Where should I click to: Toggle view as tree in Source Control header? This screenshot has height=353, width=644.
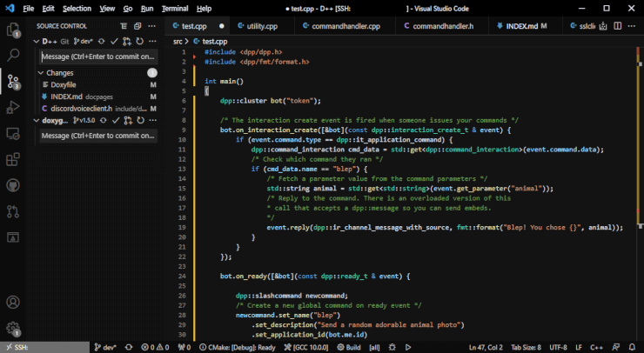pos(124,26)
